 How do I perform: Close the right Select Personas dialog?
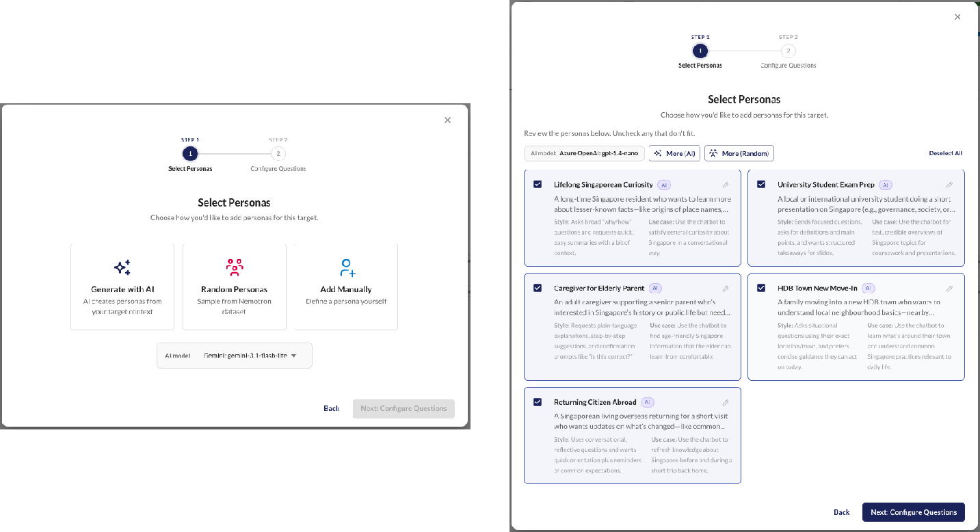pyautogui.click(x=957, y=16)
